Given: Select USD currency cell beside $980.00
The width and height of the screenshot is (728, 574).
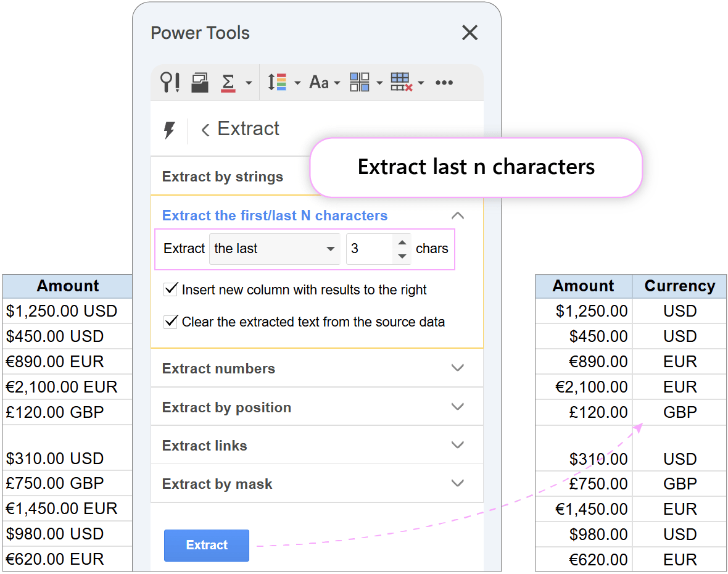Looking at the screenshot, I should [679, 534].
